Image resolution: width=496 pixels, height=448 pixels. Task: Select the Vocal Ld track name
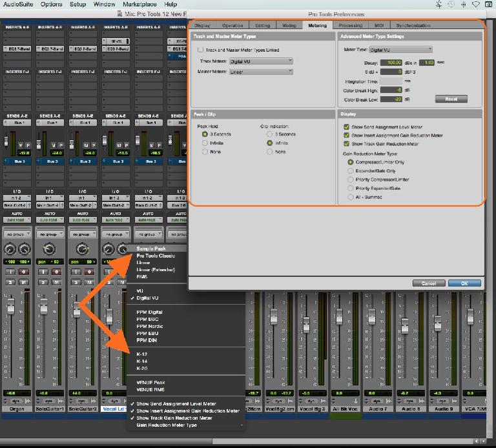pyautogui.click(x=114, y=409)
